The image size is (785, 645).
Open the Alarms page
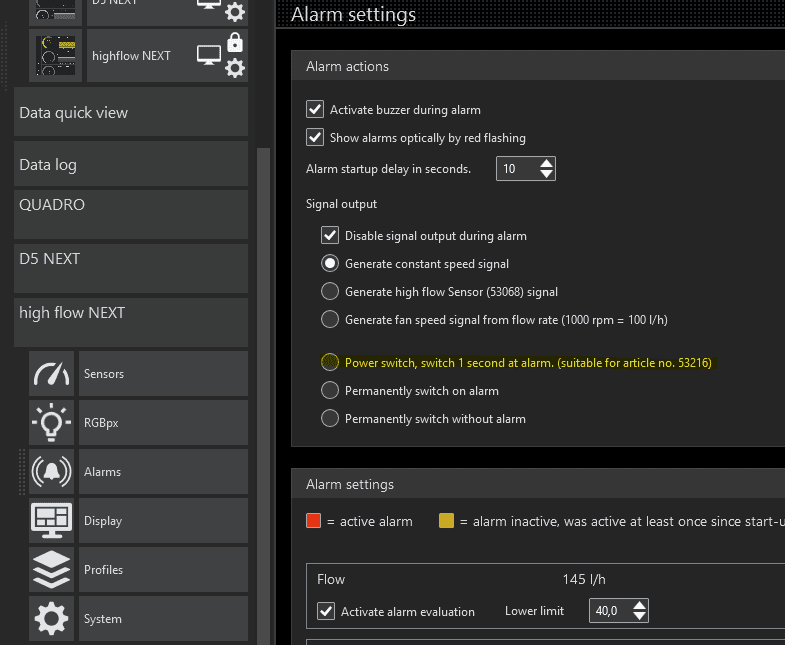163,472
